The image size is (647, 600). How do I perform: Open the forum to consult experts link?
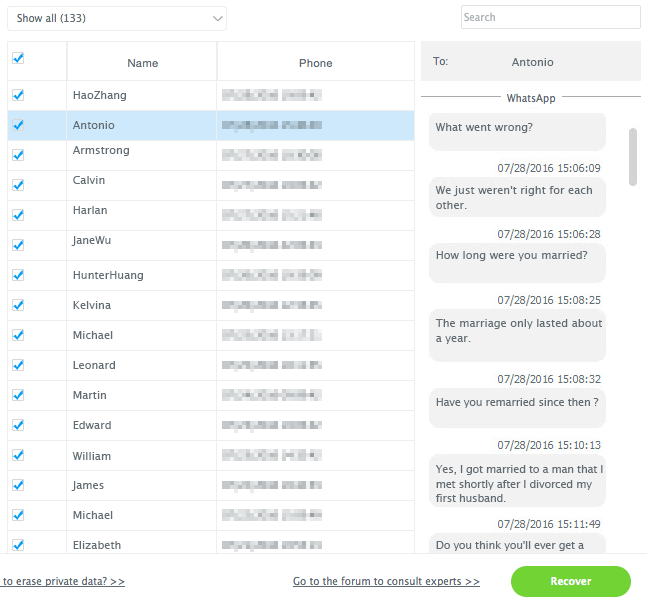coord(386,581)
